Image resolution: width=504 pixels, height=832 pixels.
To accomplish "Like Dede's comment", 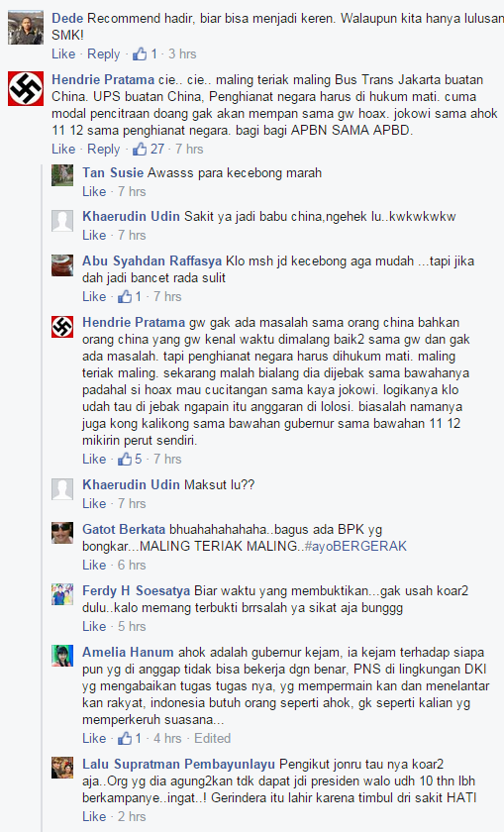I will click(63, 53).
